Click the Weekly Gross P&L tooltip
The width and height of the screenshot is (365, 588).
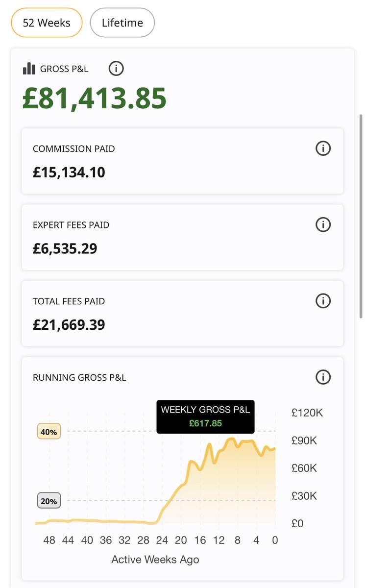pos(206,416)
